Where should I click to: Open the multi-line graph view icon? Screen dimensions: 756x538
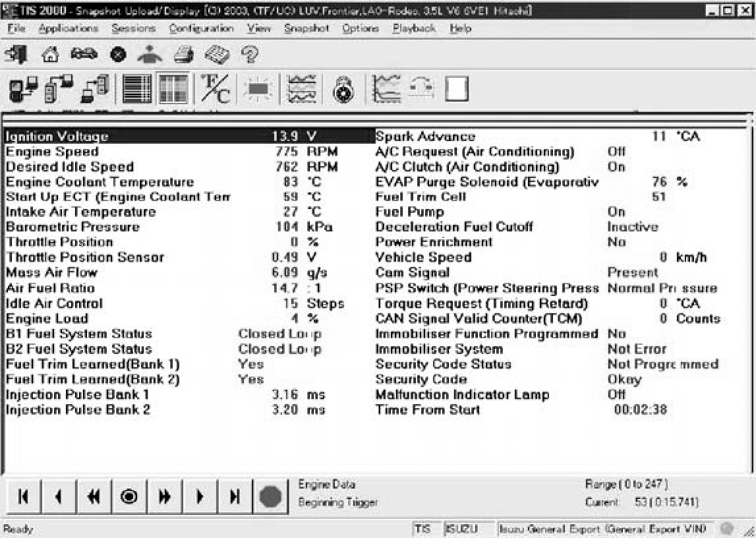(302, 90)
